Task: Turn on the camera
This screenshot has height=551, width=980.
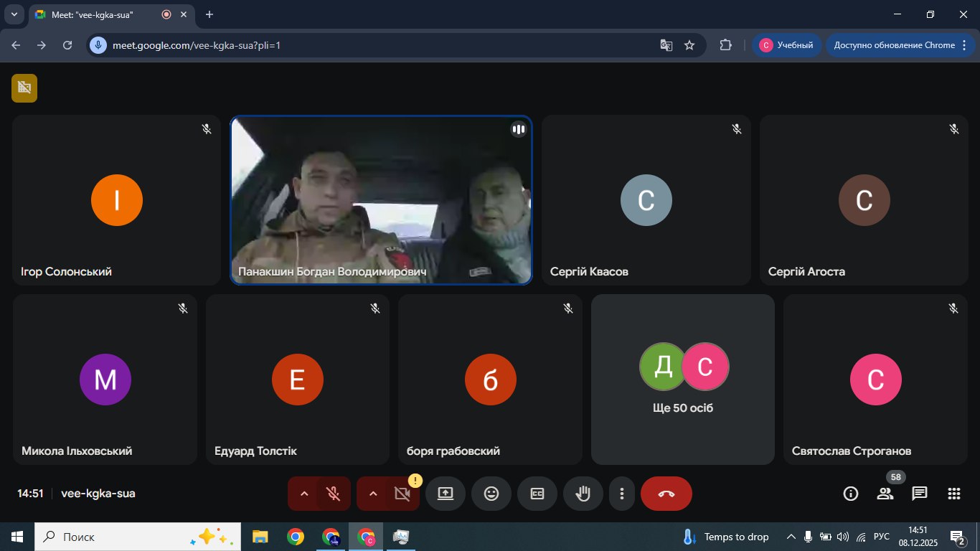Action: [402, 494]
